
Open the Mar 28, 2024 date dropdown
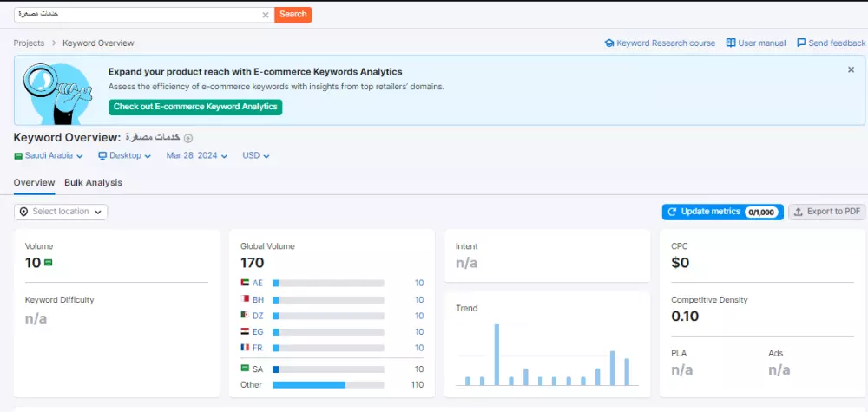click(197, 156)
